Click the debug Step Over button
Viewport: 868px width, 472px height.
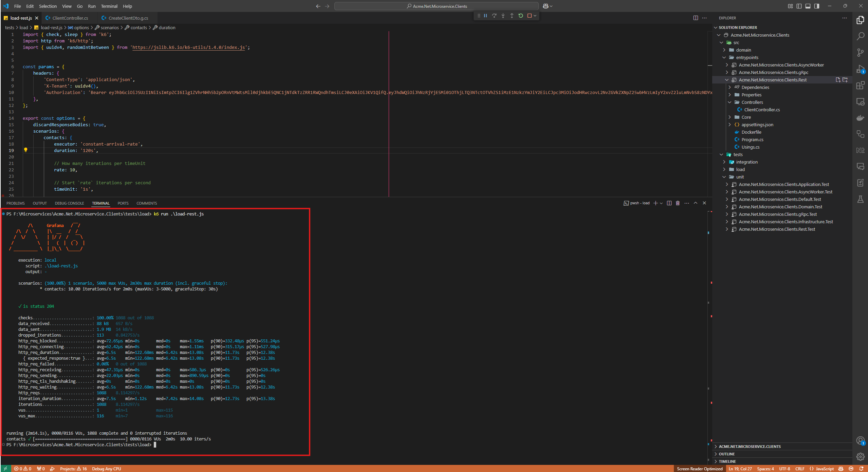click(494, 16)
